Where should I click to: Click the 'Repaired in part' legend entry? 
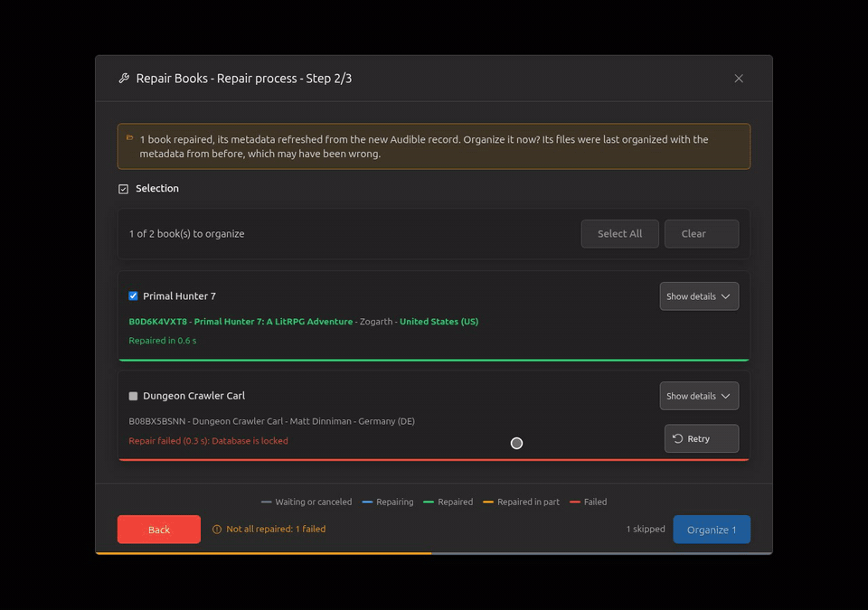(521, 502)
